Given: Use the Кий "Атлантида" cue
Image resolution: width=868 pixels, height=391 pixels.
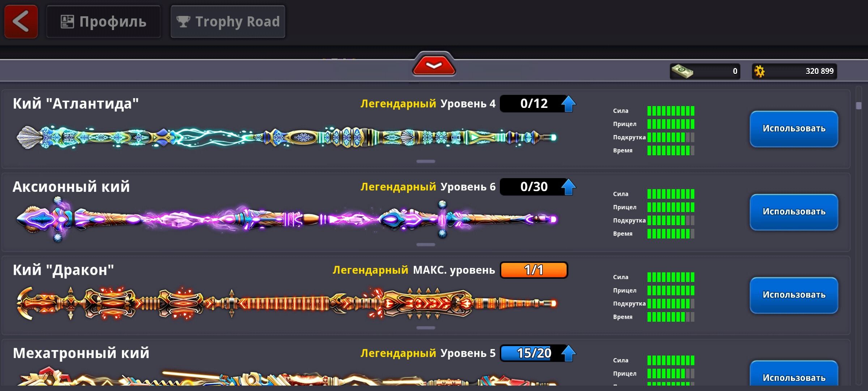Looking at the screenshot, I should pyautogui.click(x=794, y=129).
